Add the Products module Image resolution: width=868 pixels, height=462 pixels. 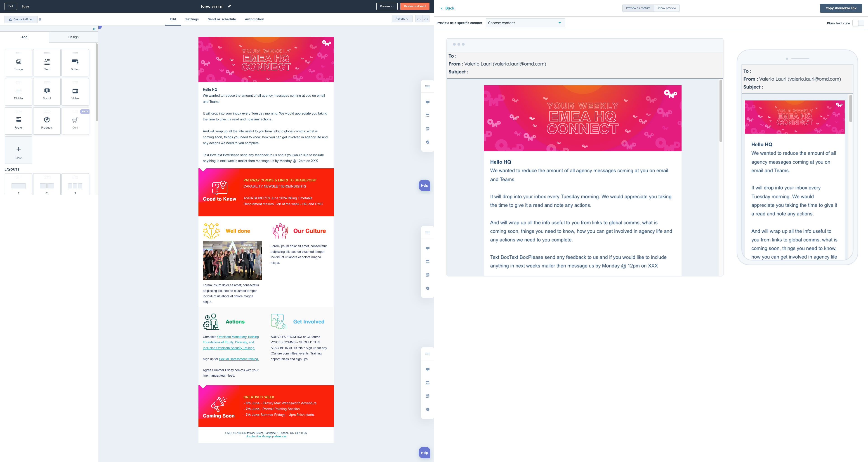(47, 121)
